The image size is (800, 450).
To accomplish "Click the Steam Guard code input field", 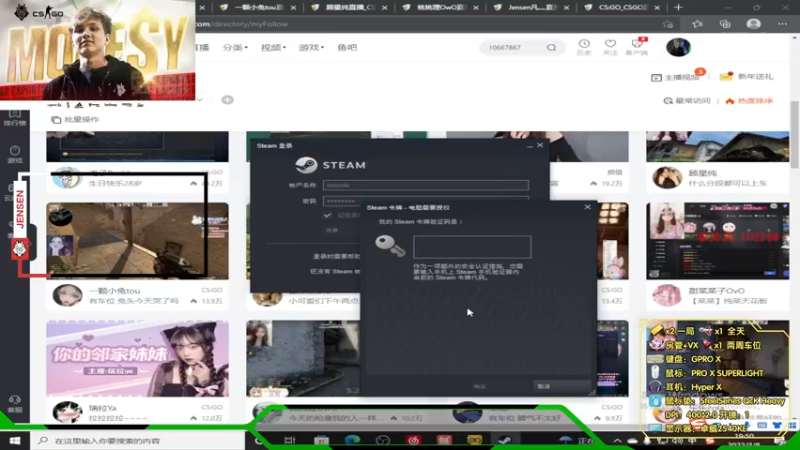I will pos(472,246).
